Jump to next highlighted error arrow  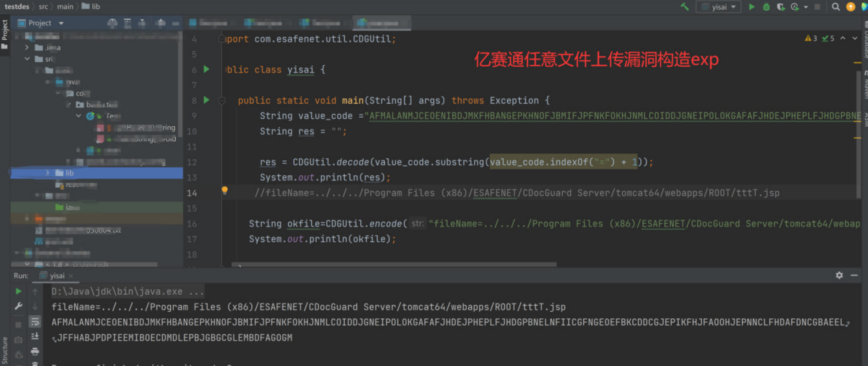[855, 38]
